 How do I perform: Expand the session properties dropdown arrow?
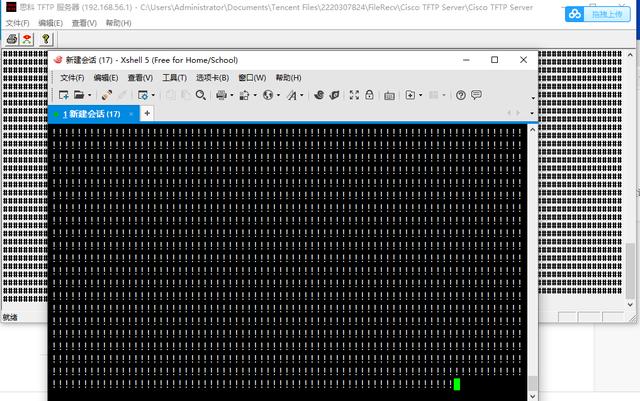pyautogui.click(x=153, y=96)
